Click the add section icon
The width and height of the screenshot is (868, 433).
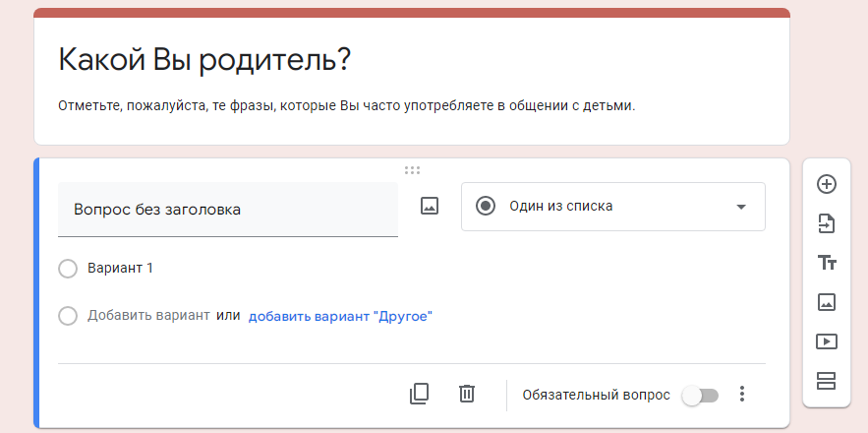(827, 381)
